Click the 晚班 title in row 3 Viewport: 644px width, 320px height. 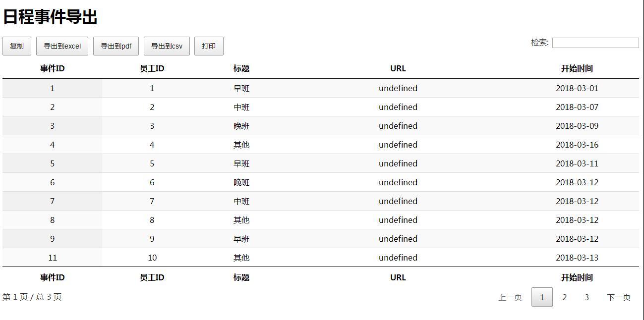click(241, 126)
